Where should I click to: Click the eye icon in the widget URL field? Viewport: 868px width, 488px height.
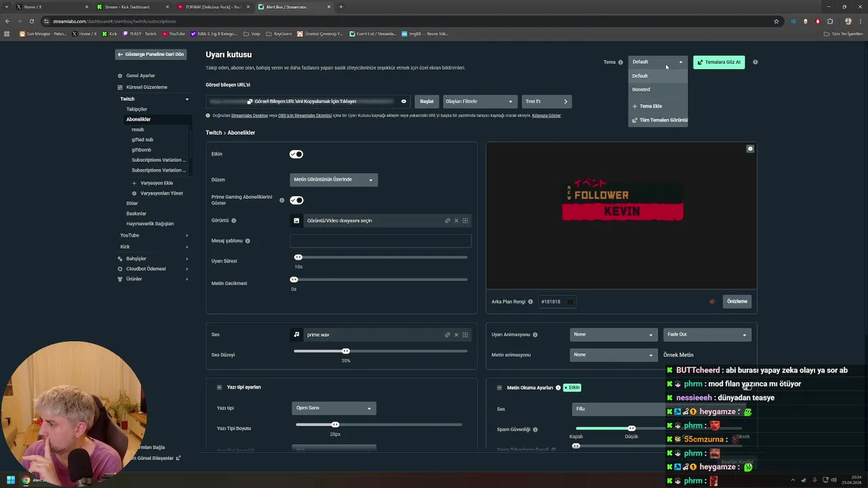point(403,102)
